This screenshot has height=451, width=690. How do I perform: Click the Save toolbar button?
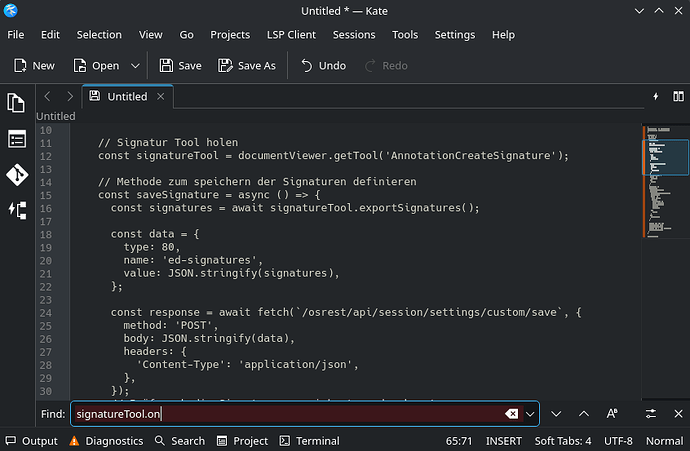180,66
